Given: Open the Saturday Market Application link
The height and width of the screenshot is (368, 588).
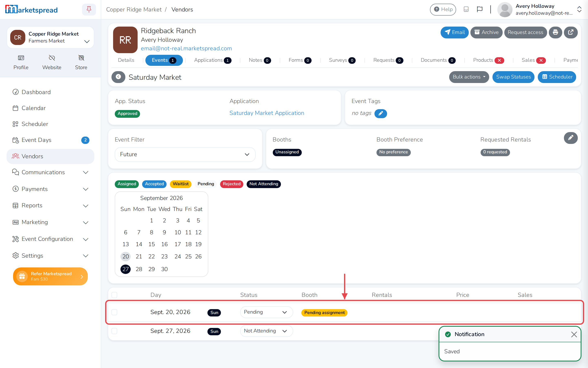Looking at the screenshot, I should coord(267,113).
